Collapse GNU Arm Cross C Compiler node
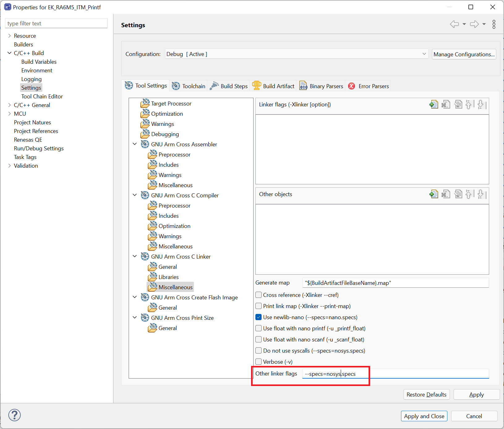Image resolution: width=504 pixels, height=429 pixels. point(135,195)
